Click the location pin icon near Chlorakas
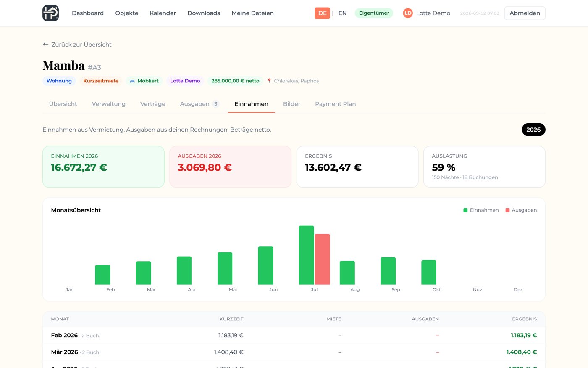The width and height of the screenshot is (588, 368). 269,81
